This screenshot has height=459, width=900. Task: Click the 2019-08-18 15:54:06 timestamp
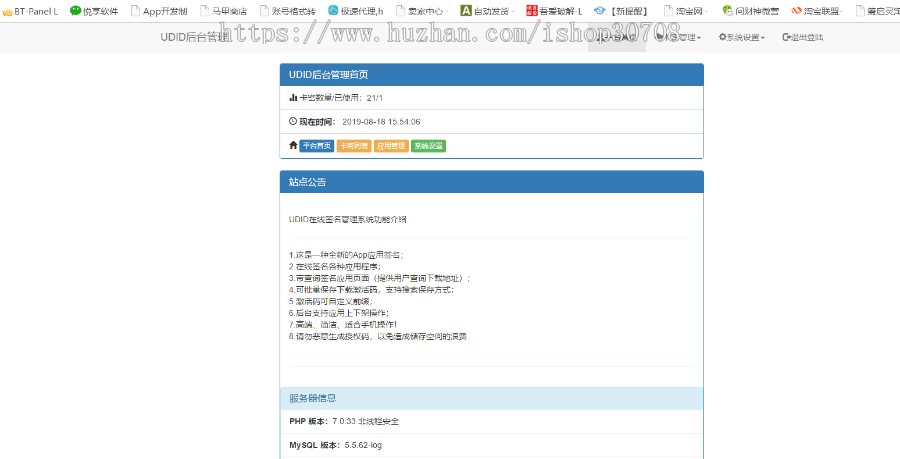[x=381, y=122]
